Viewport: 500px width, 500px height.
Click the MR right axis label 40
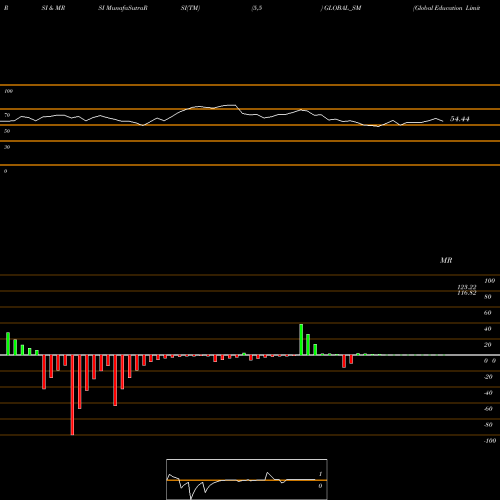tap(488, 329)
